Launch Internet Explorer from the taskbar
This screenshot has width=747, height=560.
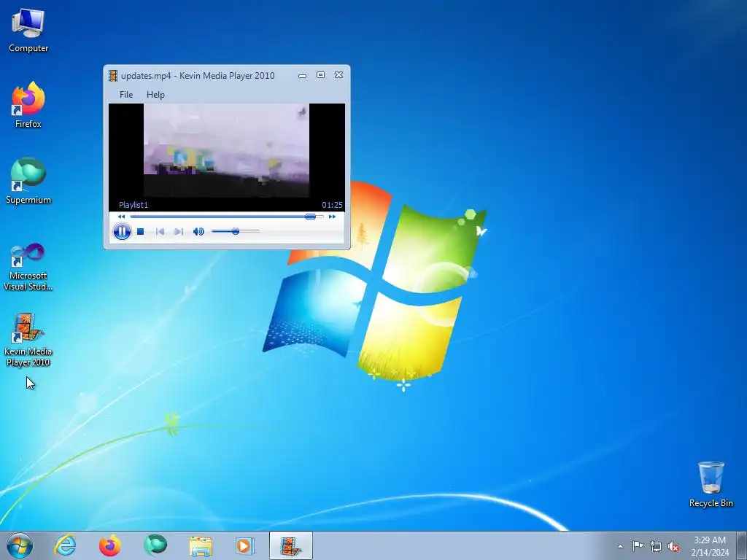pyautogui.click(x=65, y=545)
